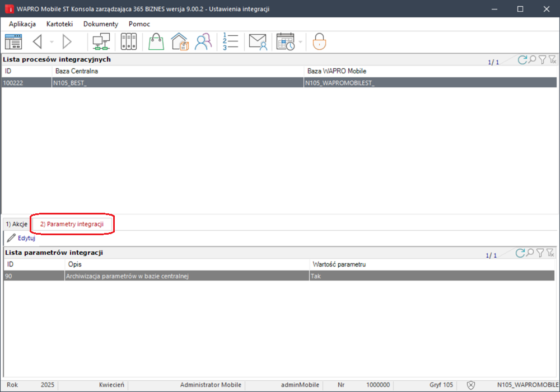Click the numbered list icon
The height and width of the screenshot is (392, 560).
click(230, 42)
